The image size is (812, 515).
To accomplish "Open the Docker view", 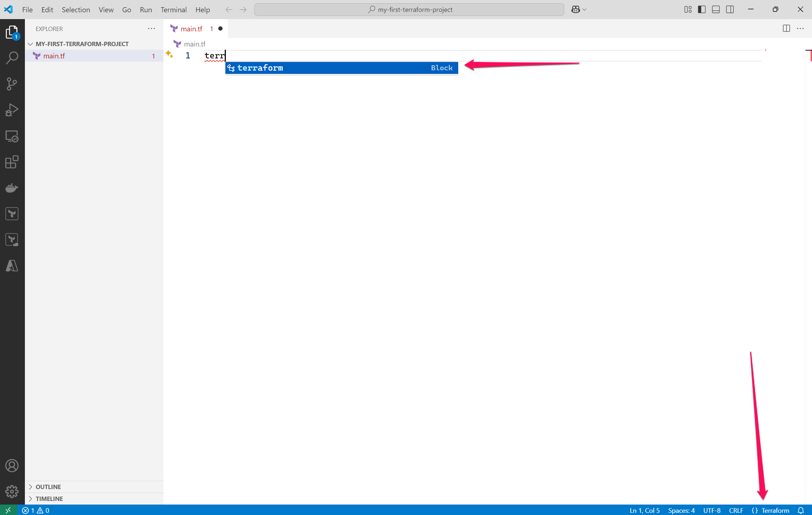I will (x=12, y=188).
